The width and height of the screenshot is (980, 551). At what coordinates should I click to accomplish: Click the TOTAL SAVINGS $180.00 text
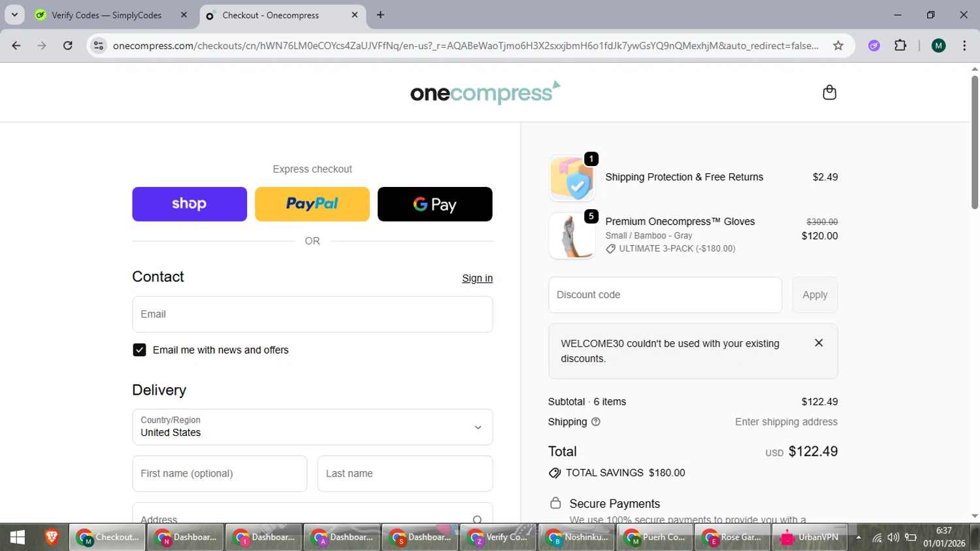[x=625, y=473]
